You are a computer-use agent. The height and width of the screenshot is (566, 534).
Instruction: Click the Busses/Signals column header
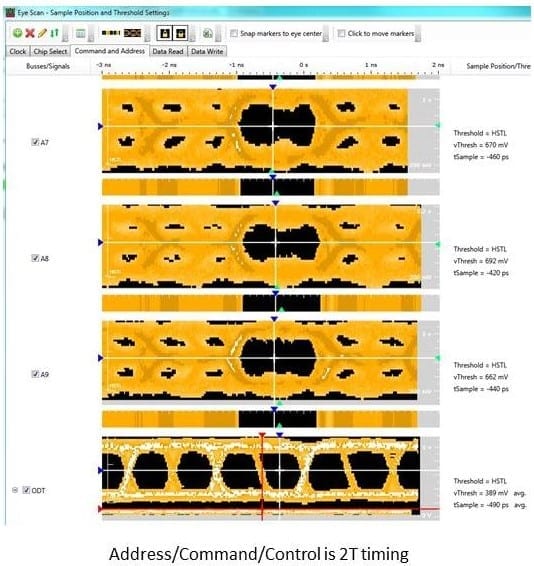click(x=48, y=66)
